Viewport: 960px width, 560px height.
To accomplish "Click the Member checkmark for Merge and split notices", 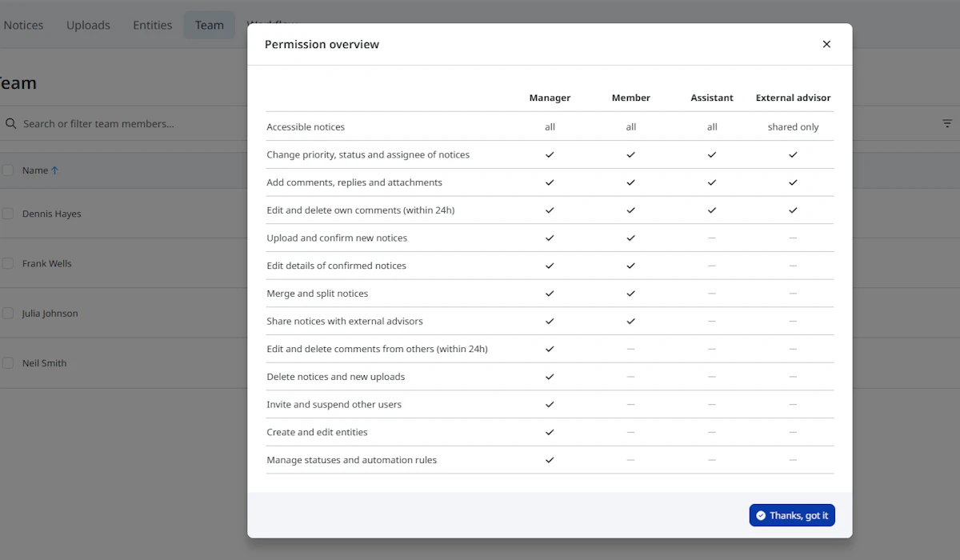I will [x=630, y=294].
